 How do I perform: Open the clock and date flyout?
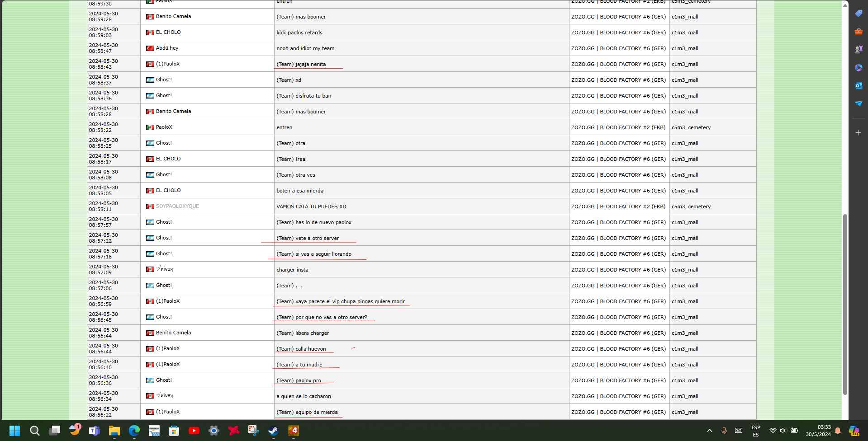(818, 431)
